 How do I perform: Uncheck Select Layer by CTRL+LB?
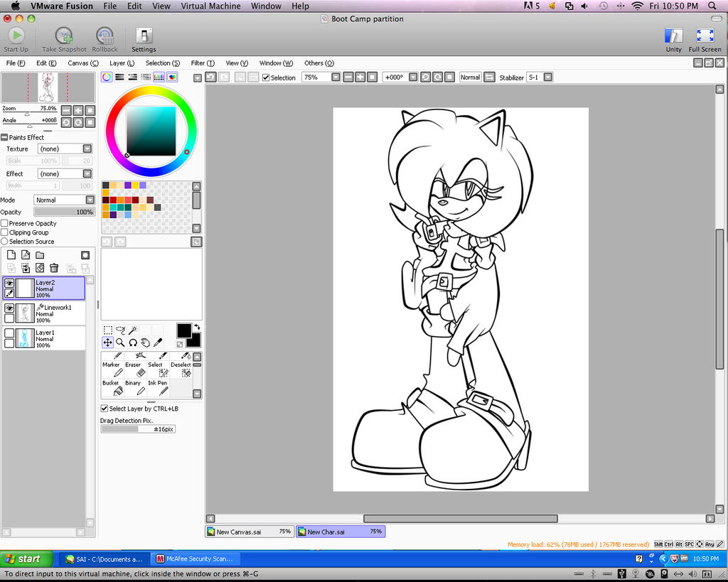coord(105,409)
